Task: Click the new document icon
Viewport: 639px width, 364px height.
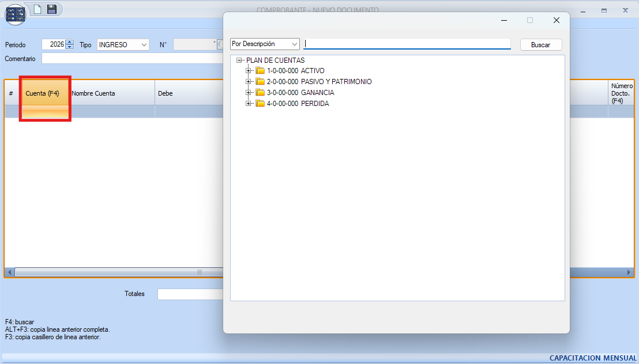Action: coord(37,9)
